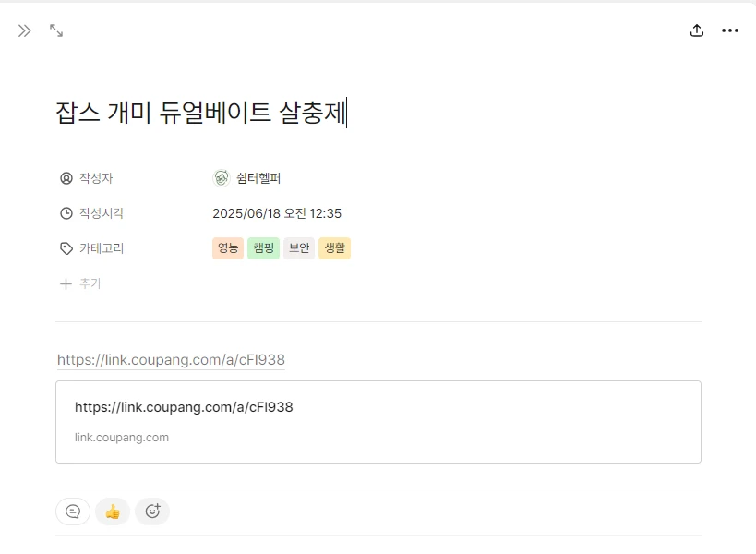Click the 작성자 person icon

66,178
